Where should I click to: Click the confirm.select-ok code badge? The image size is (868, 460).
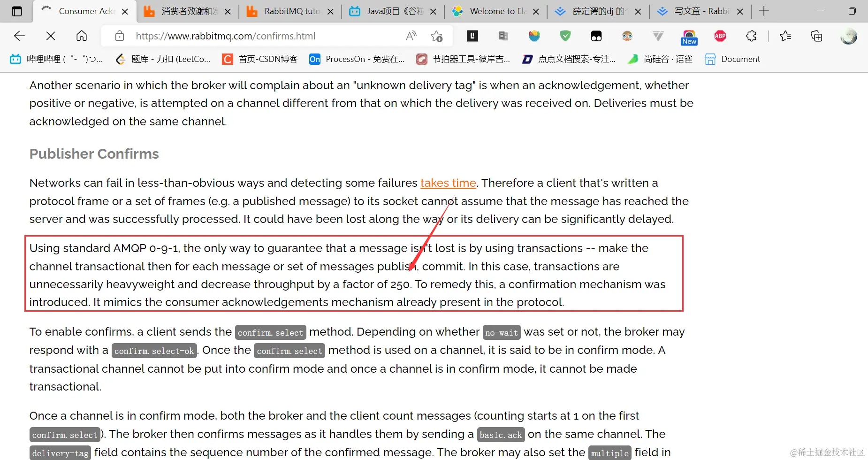(154, 351)
